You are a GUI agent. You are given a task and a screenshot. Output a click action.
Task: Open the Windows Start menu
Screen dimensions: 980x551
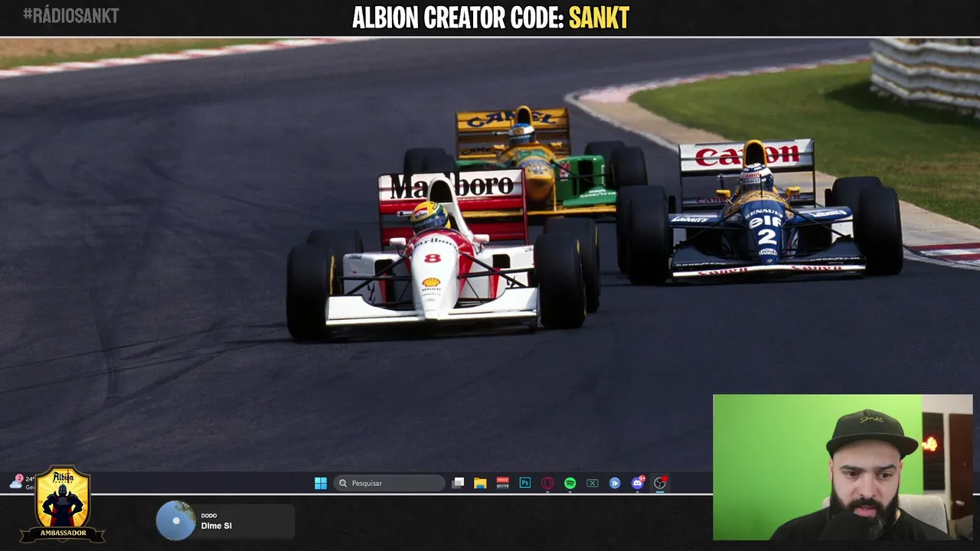(x=321, y=483)
